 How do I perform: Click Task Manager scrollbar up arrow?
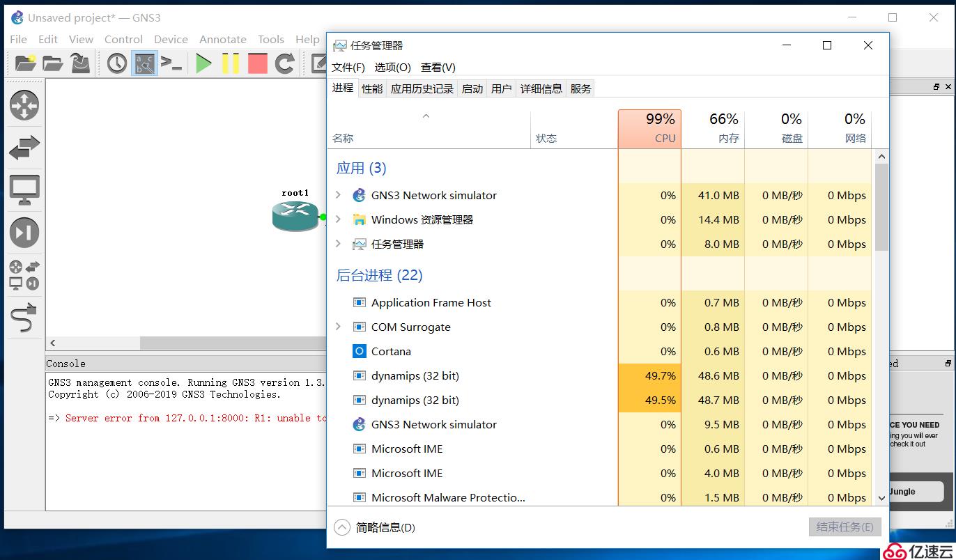(x=881, y=157)
